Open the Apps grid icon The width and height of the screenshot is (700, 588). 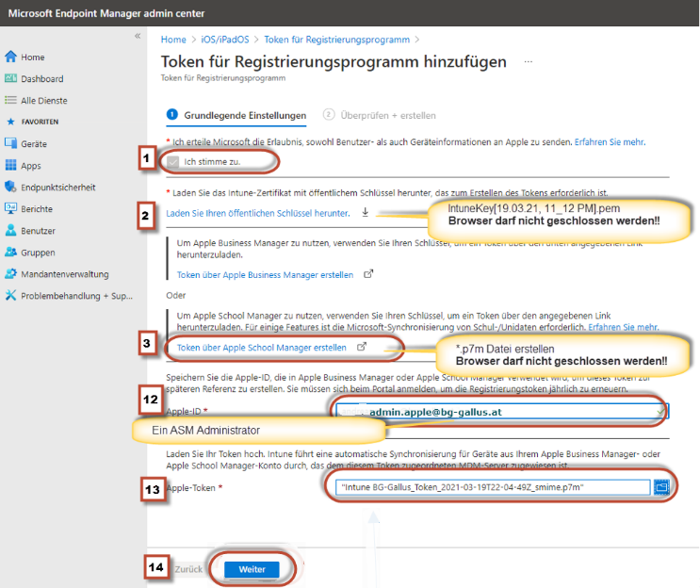click(11, 166)
